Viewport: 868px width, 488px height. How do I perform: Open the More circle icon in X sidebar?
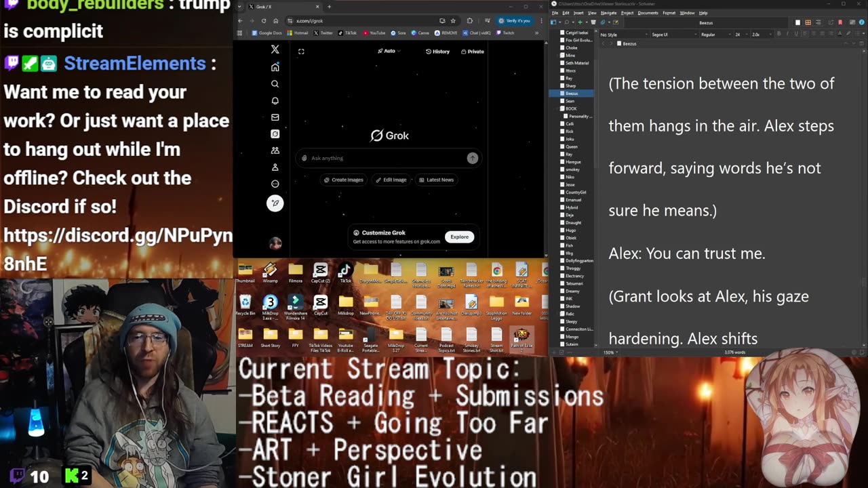275,184
